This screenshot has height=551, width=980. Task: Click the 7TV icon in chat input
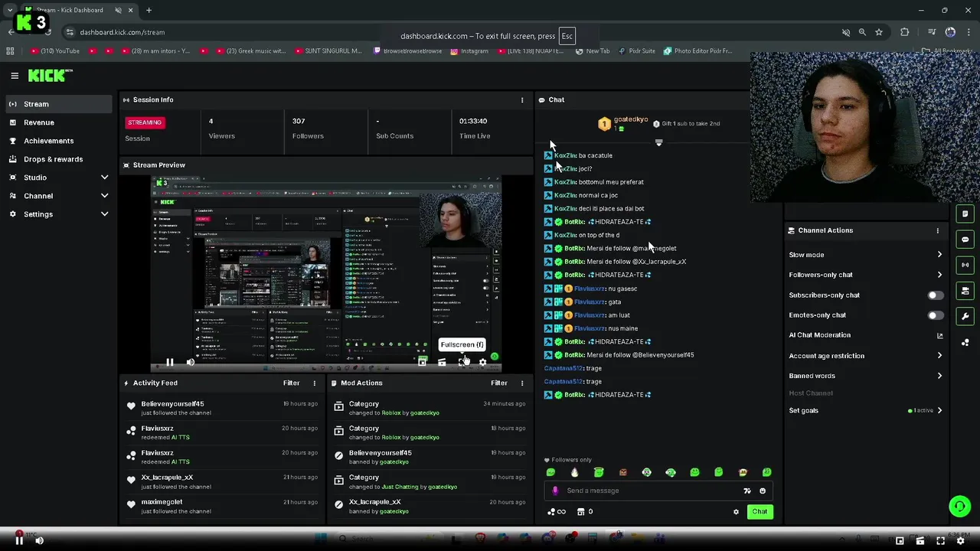point(747,491)
